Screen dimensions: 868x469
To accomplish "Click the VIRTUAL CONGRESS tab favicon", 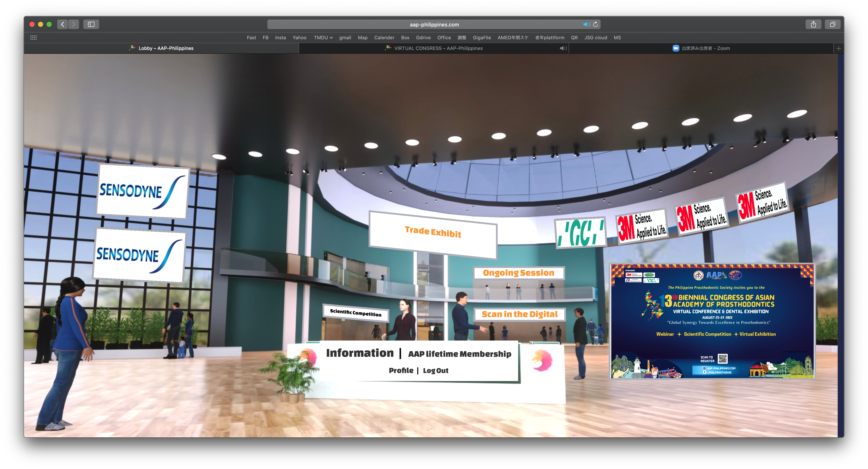I will tap(388, 48).
